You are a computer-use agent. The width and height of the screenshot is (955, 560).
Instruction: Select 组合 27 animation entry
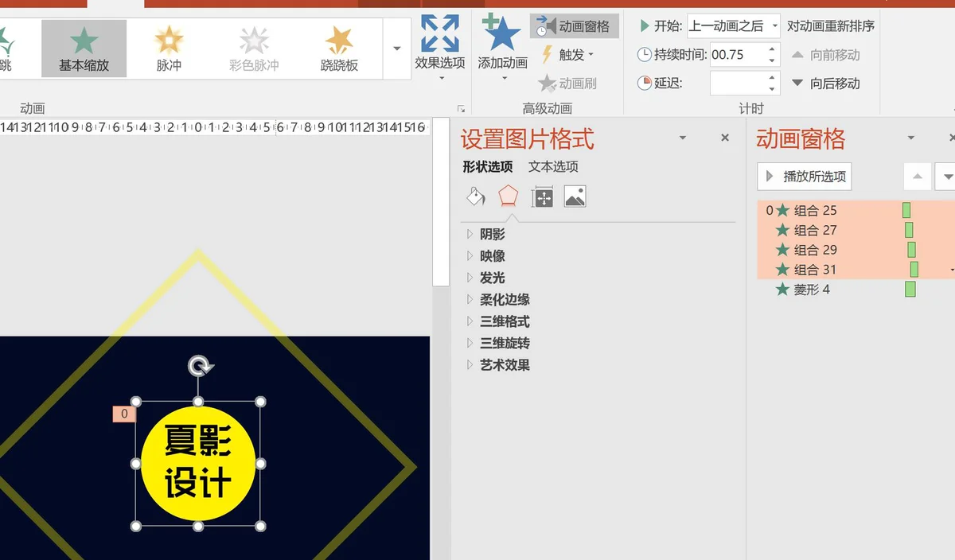point(856,230)
